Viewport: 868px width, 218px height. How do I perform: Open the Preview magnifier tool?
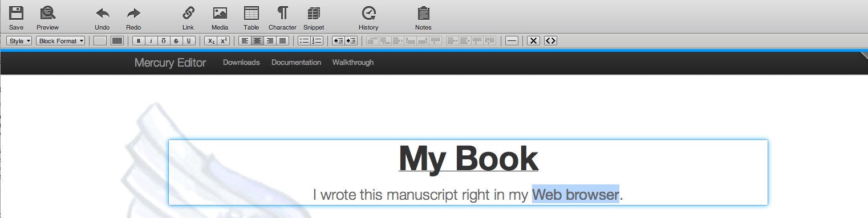point(47,13)
